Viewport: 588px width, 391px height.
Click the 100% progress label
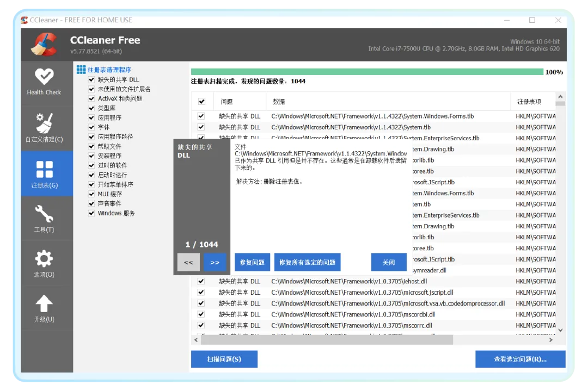coord(554,72)
